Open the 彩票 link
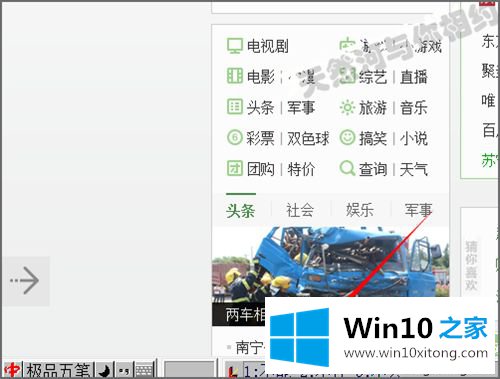This screenshot has width=500, height=379. pyautogui.click(x=261, y=138)
